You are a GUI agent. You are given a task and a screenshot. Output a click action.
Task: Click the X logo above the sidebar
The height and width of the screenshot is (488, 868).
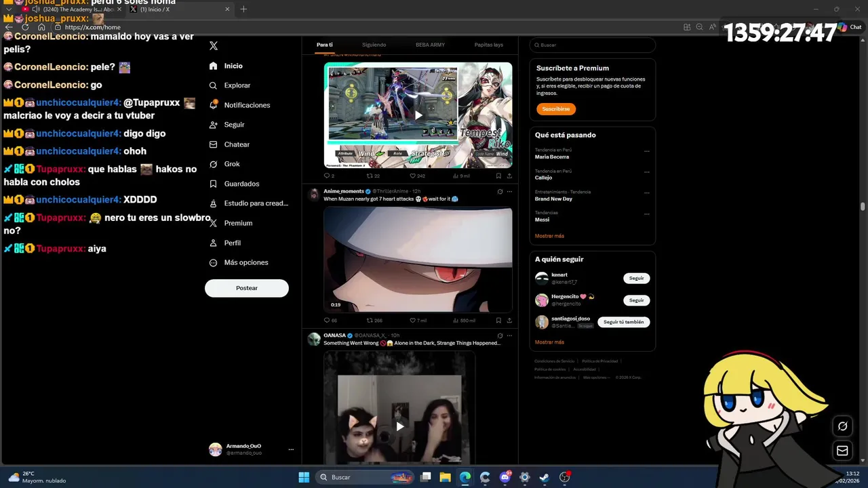click(x=214, y=45)
